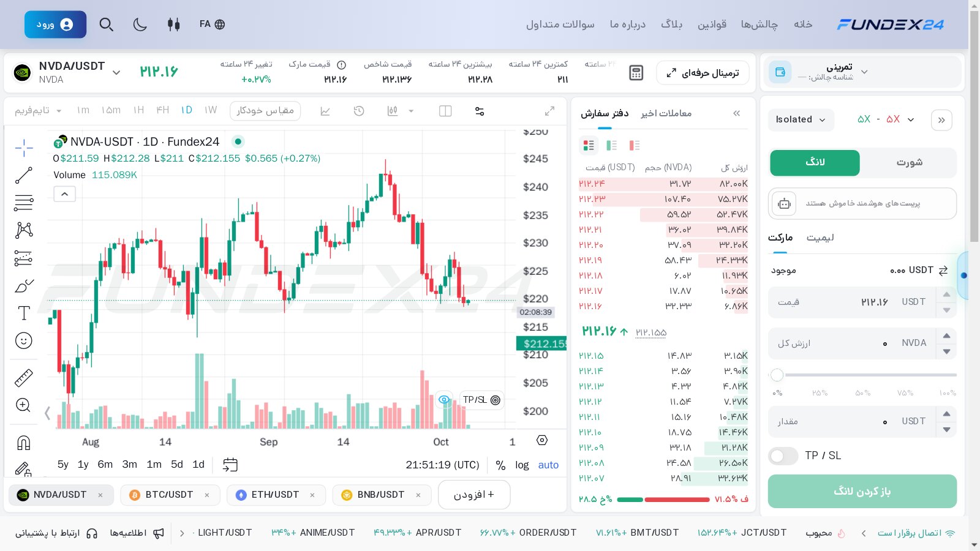Image resolution: width=980 pixels, height=551 pixels.
Task: Expand chart to fullscreen
Action: tap(549, 111)
